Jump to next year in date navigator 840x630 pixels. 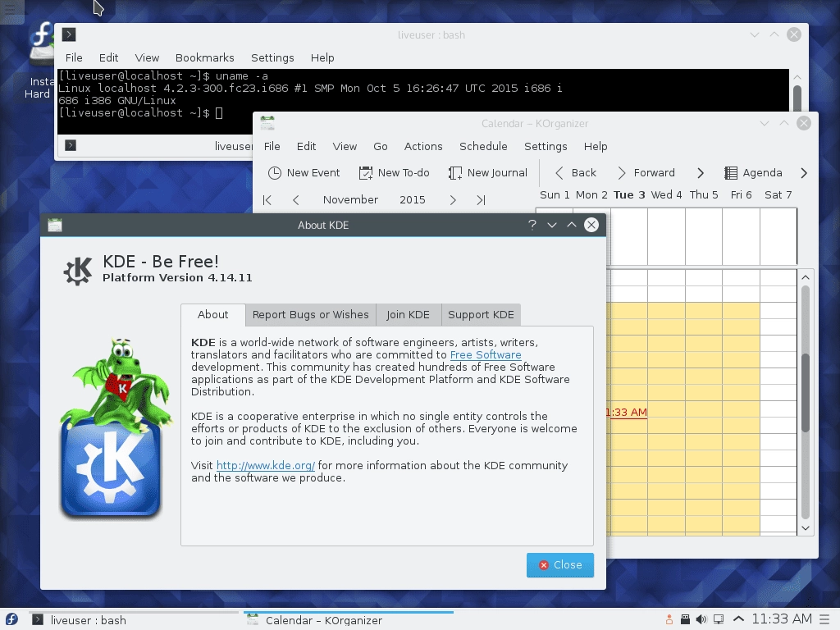coord(481,200)
